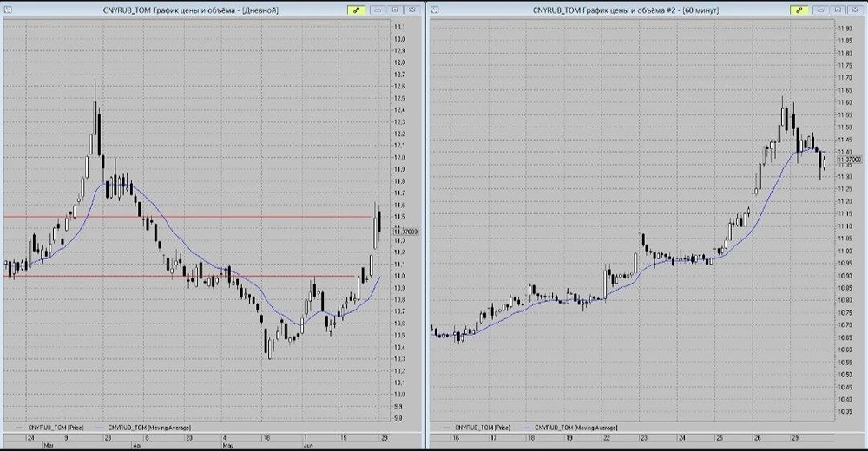The width and height of the screenshot is (868, 451).
Task: Click 11.90 label on 60-minute price axis
Action: pos(845,29)
